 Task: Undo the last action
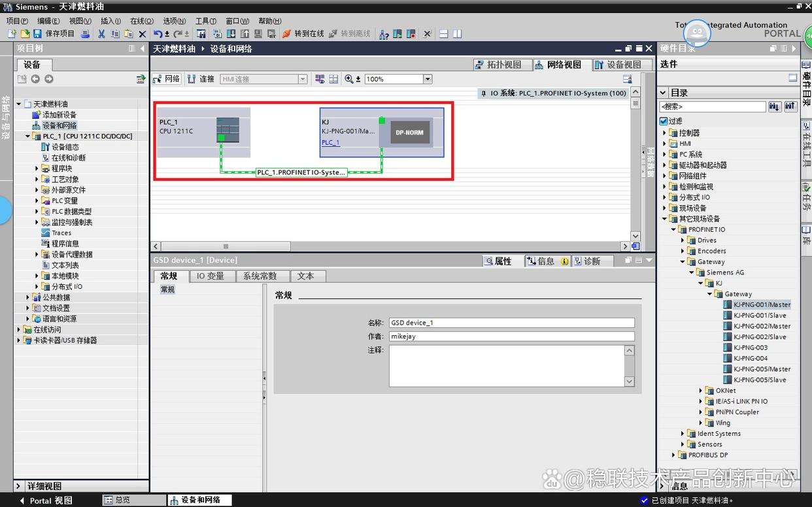(158, 34)
